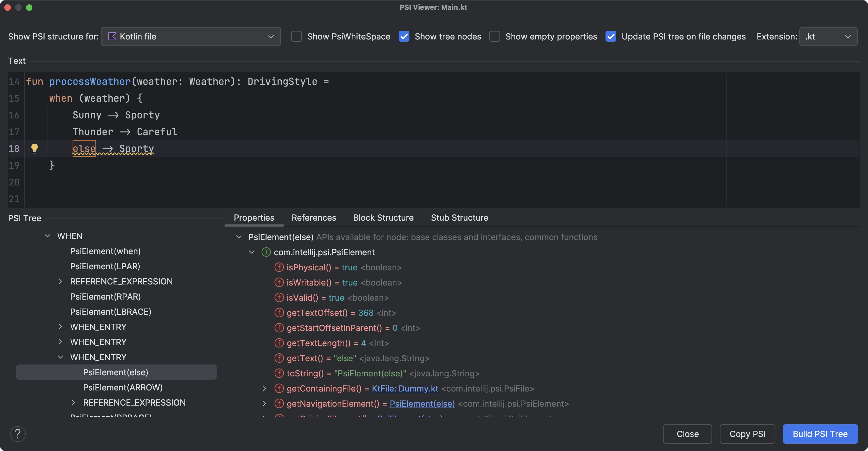Screen dimensions: 868x451
Task: Toggle Show empty properties checkbox
Action: 493,36
